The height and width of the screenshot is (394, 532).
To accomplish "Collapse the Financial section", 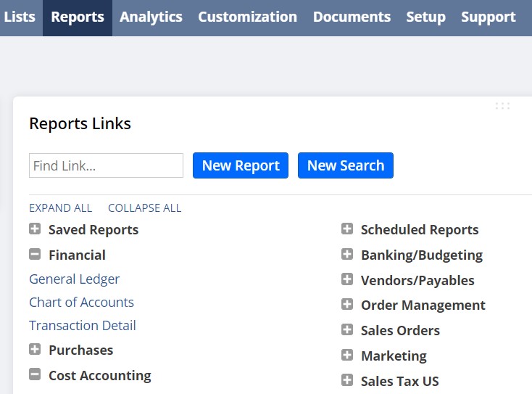I will click(x=35, y=255).
